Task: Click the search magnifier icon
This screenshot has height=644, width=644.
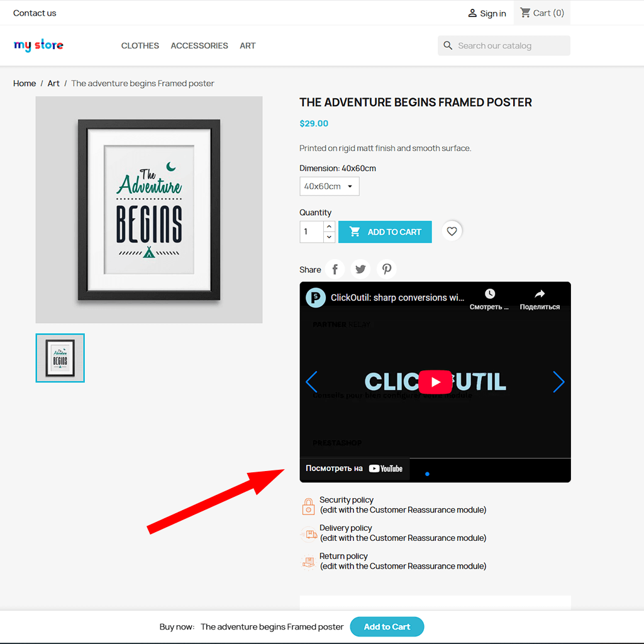Action: tap(448, 45)
